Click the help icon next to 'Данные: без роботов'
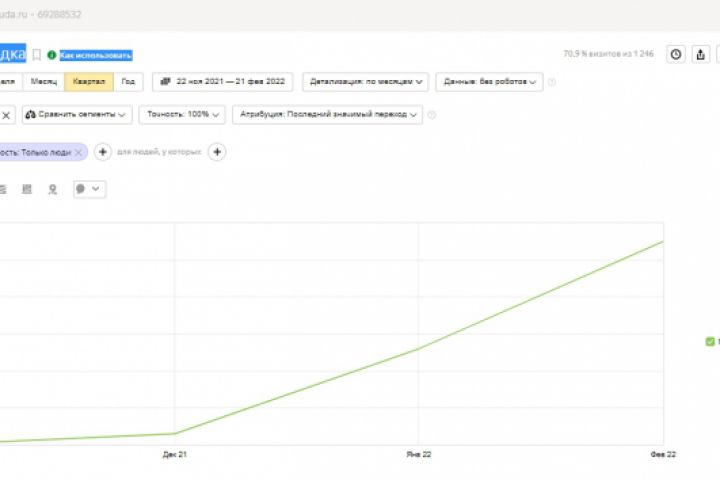This screenshot has width=720, height=480. click(x=552, y=82)
